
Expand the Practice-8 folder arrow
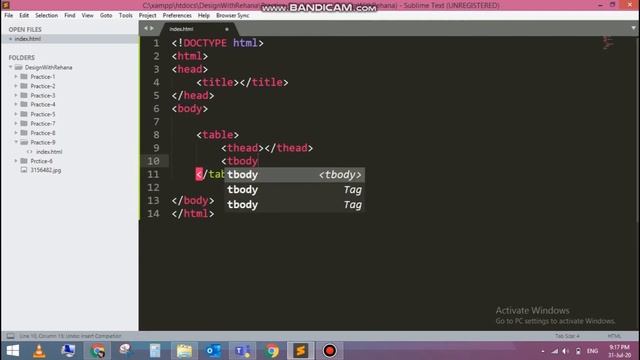click(16, 133)
